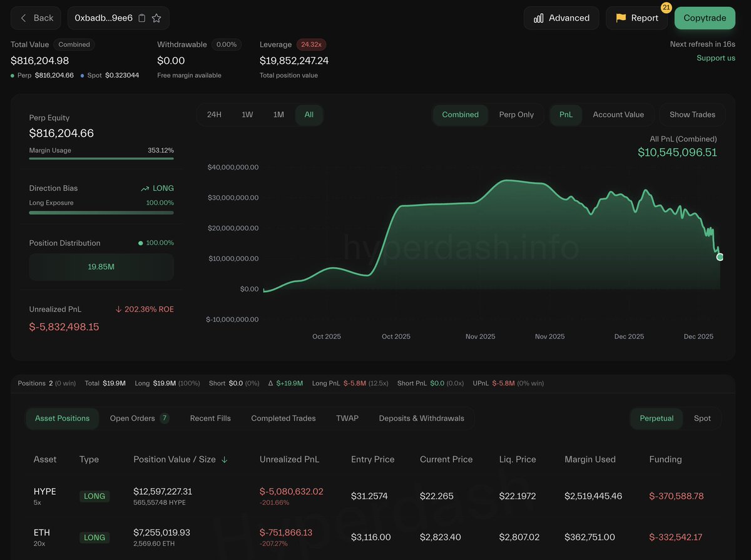Switch to the Completed Trades tab
Image resolution: width=751 pixels, height=560 pixels.
pyautogui.click(x=283, y=418)
